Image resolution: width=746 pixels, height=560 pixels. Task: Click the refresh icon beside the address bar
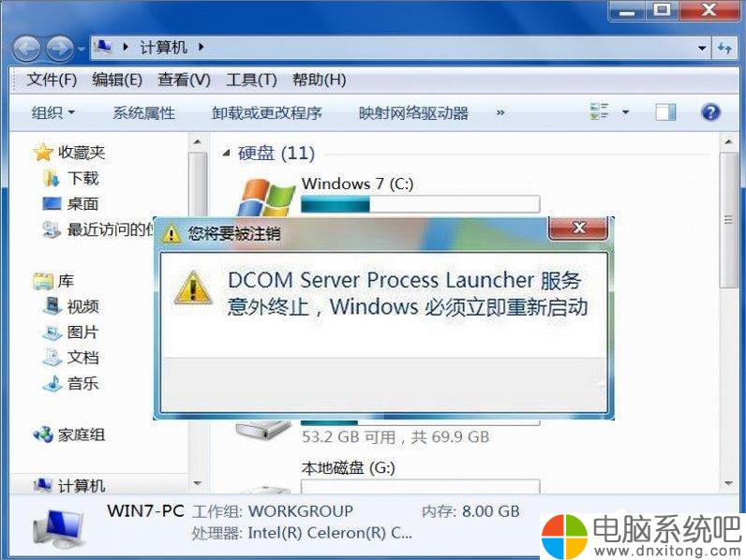click(724, 48)
